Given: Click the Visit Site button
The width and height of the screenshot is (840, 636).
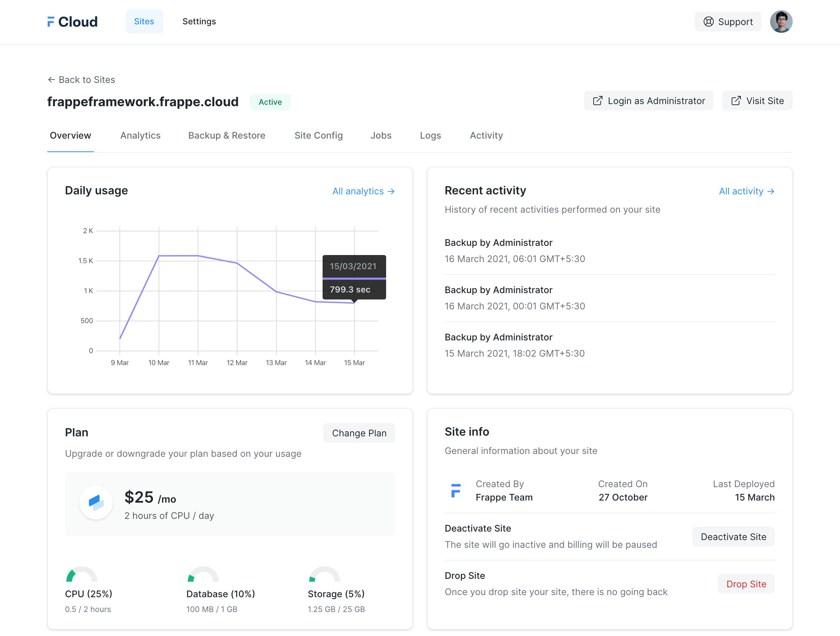Looking at the screenshot, I should pos(757,101).
